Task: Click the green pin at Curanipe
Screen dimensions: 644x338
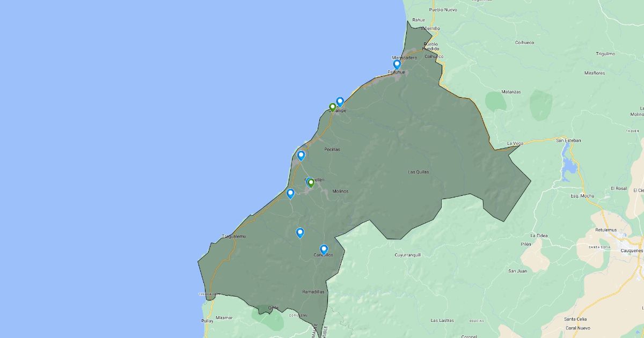Action: (332, 107)
